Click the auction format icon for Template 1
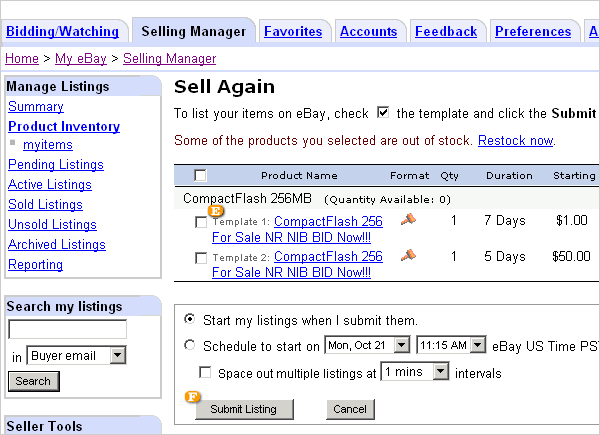 408,220
